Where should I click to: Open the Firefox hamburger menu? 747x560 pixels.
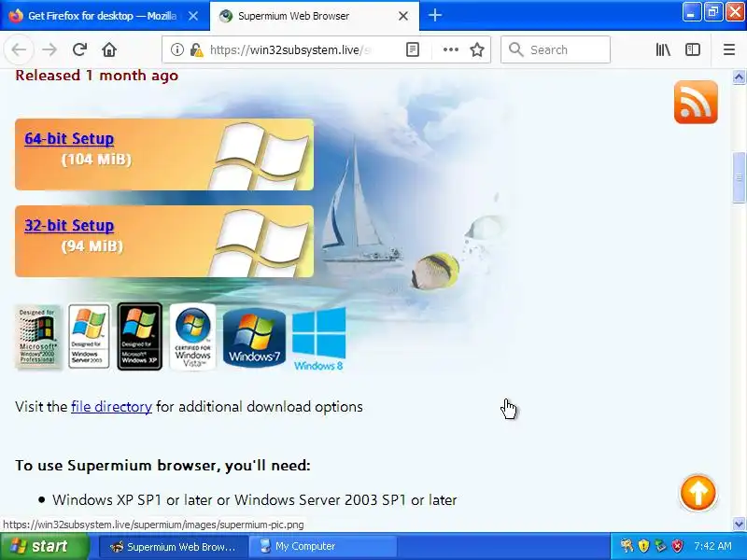[x=729, y=49]
